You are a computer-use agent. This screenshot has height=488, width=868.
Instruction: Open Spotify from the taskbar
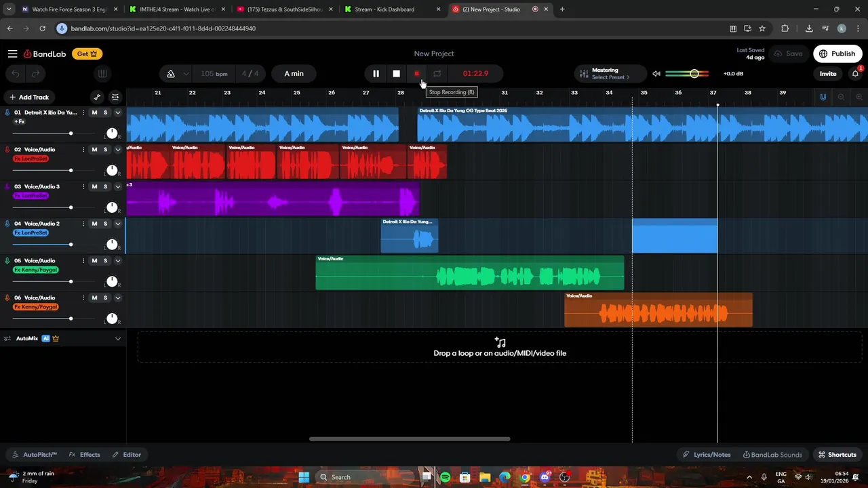[445, 477]
